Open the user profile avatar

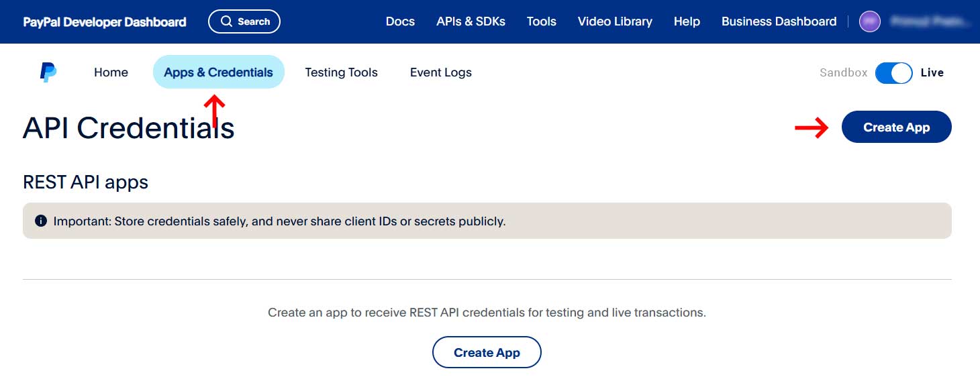click(870, 21)
